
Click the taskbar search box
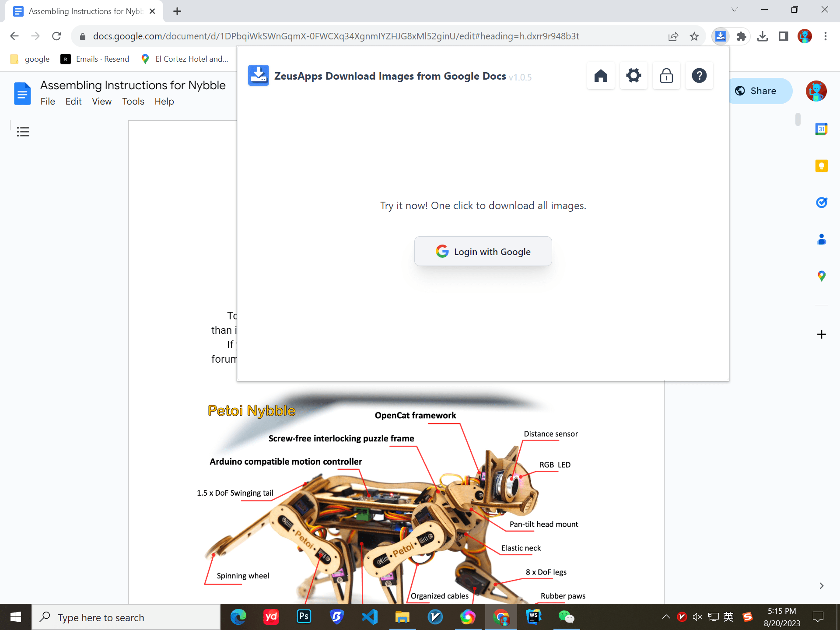tap(126, 617)
